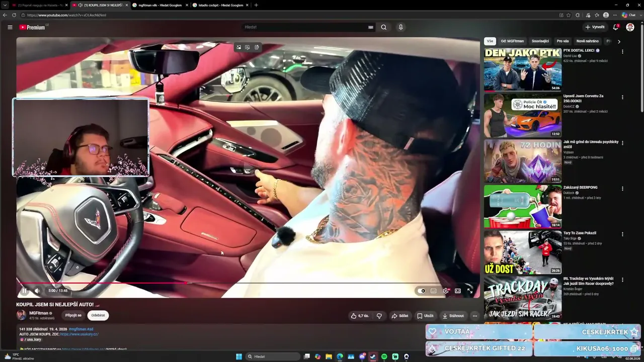Toggle the autoplay switch in player
The image size is (644, 362).
tap(422, 291)
